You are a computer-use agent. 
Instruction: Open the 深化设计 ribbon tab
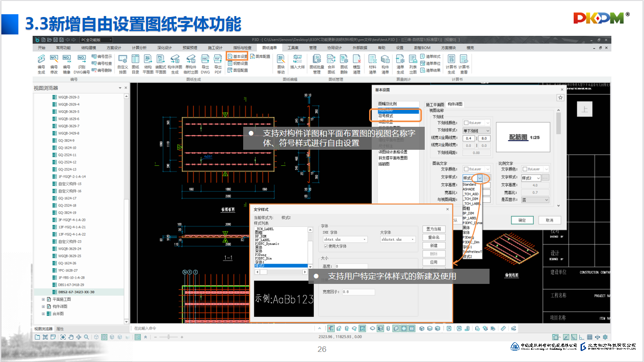(164, 48)
